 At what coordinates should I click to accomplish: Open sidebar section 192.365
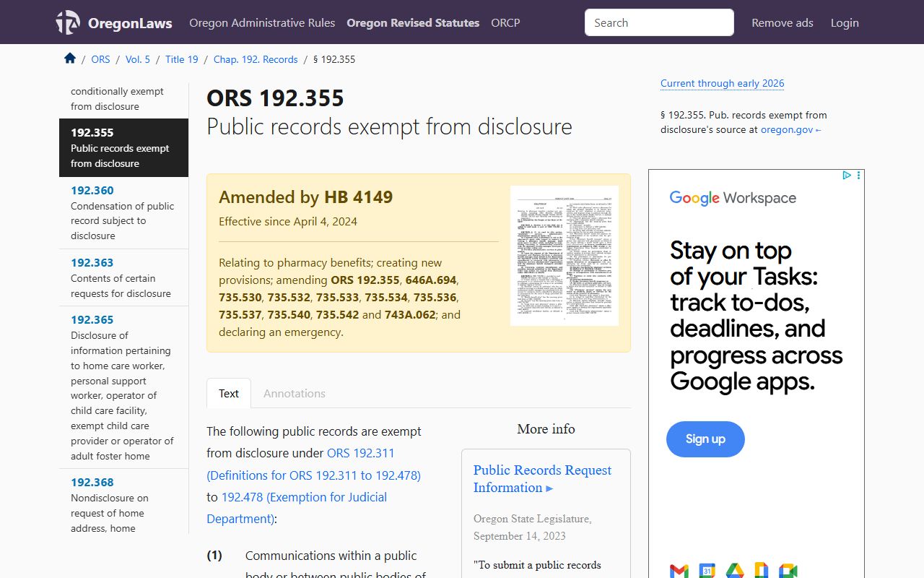[123, 387]
